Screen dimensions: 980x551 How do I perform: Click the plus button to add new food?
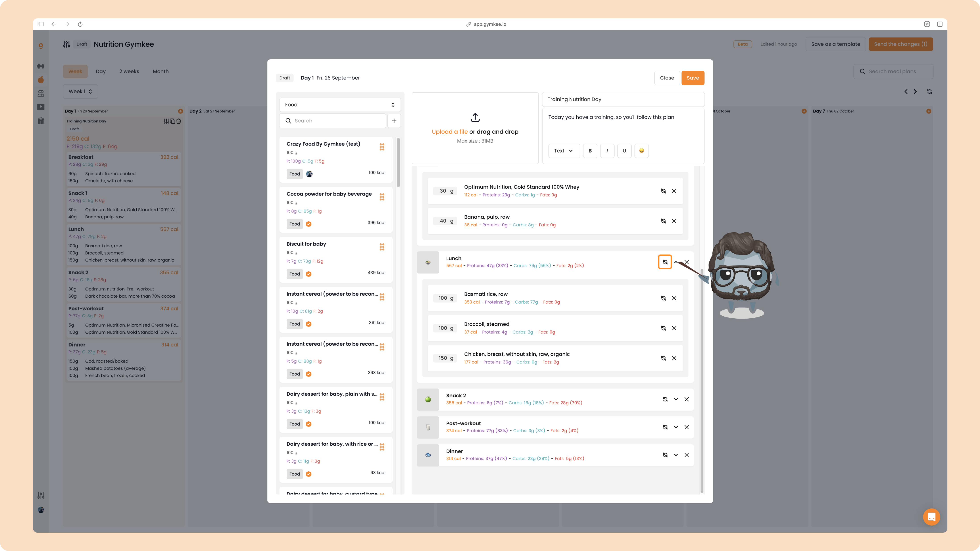click(394, 121)
